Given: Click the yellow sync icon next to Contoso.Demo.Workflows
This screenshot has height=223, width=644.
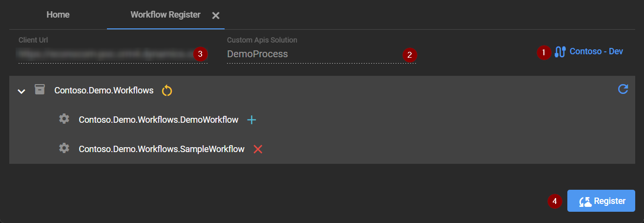Looking at the screenshot, I should point(167,90).
